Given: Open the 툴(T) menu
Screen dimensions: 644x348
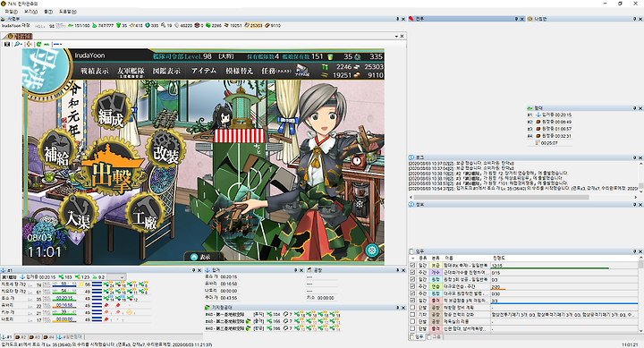Looking at the screenshot, I should click(x=48, y=12).
